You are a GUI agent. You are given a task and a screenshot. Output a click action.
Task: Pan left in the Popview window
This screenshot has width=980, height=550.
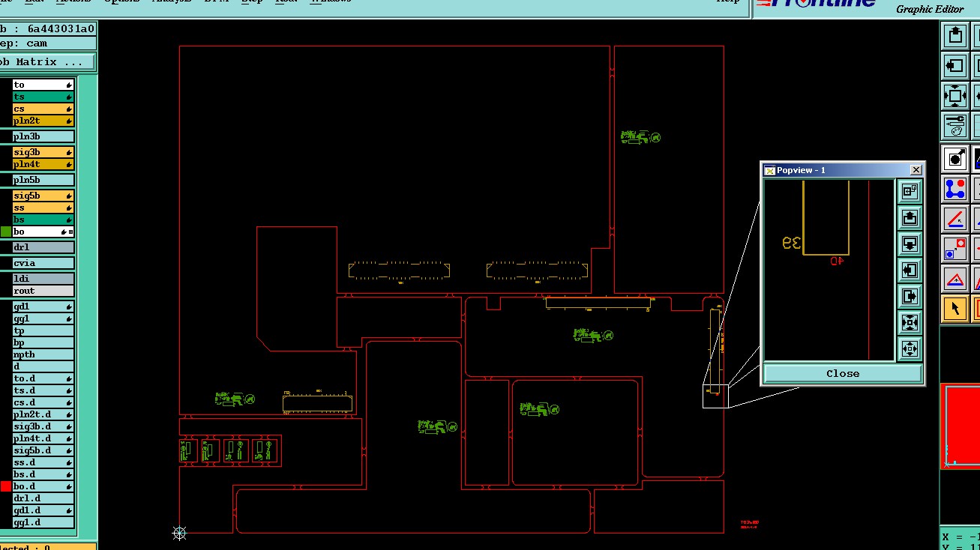[910, 271]
